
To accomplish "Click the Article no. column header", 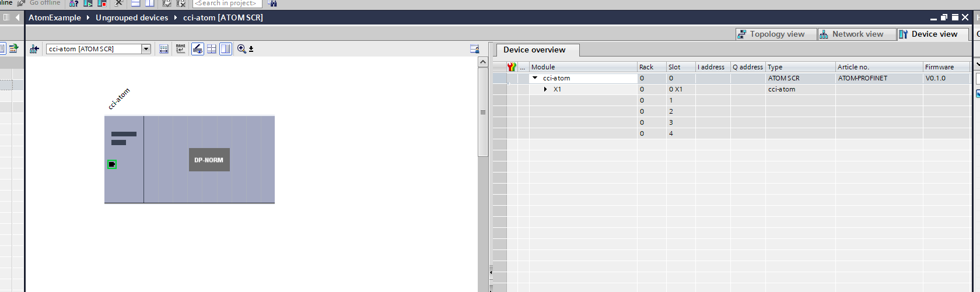I will coord(879,67).
